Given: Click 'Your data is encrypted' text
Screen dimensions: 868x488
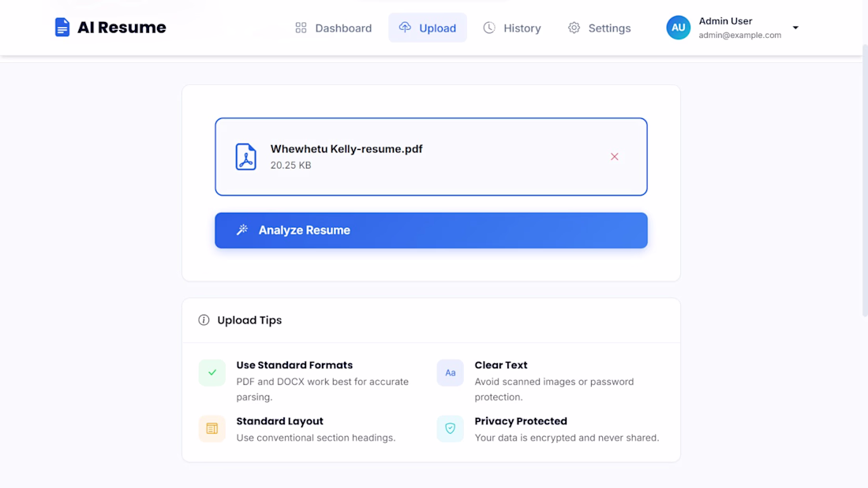Looking at the screenshot, I should tap(567, 438).
